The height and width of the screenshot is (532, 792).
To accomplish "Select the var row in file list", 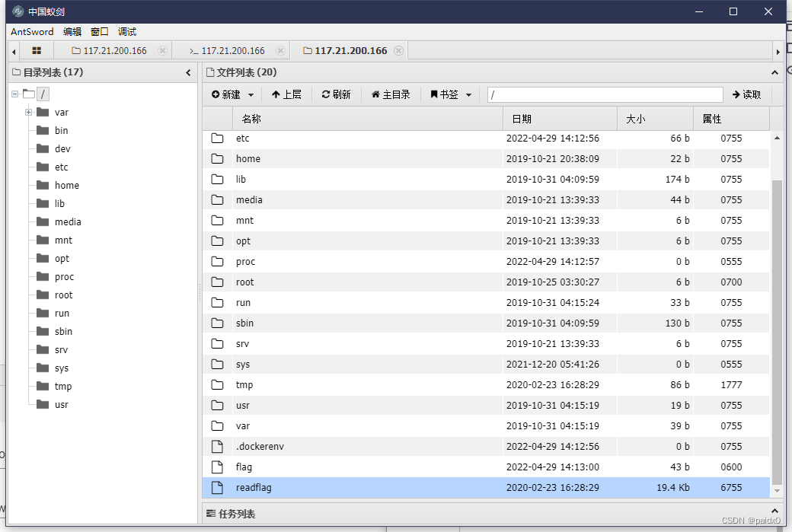I will (486, 426).
